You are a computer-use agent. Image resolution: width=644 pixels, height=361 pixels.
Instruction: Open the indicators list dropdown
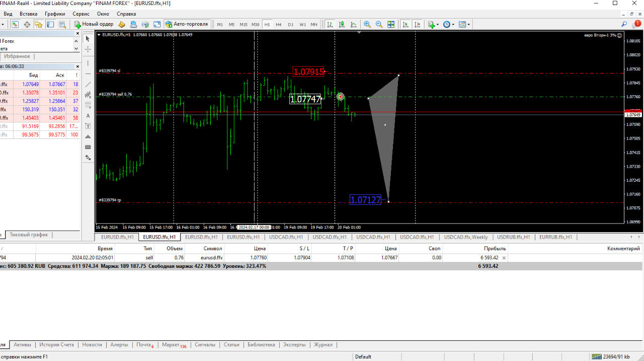433,24
